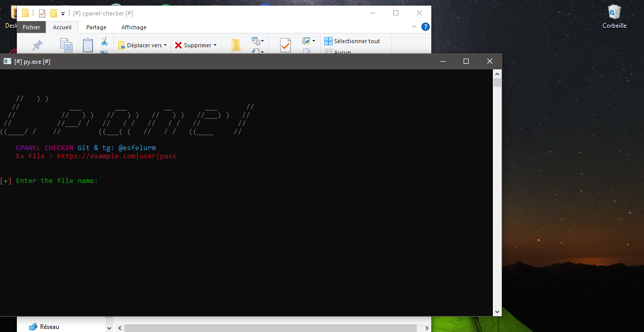
Task: Close the cpanel-checker Explorer window
Action: click(x=419, y=13)
